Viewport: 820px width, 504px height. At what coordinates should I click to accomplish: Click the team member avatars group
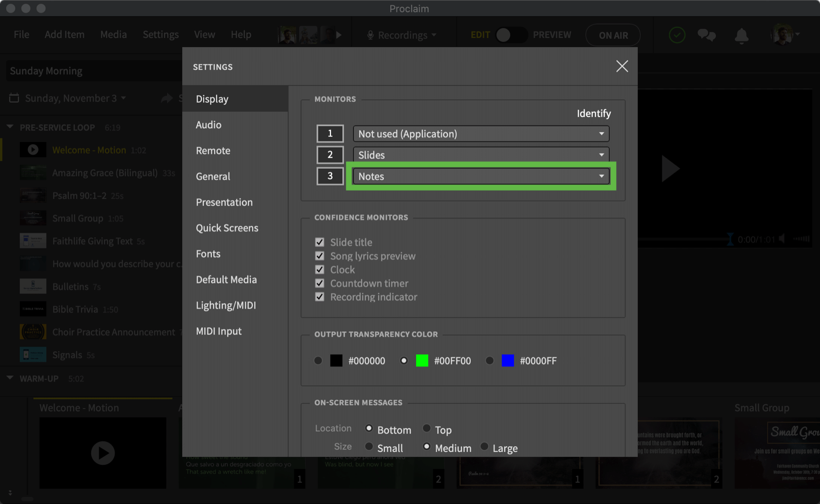pyautogui.click(x=306, y=35)
